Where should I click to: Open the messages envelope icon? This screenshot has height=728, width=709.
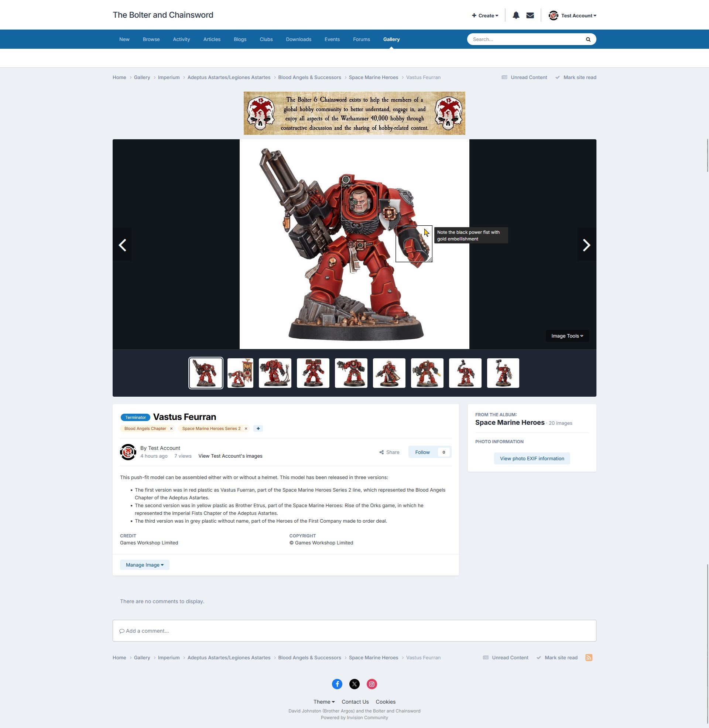coord(530,15)
